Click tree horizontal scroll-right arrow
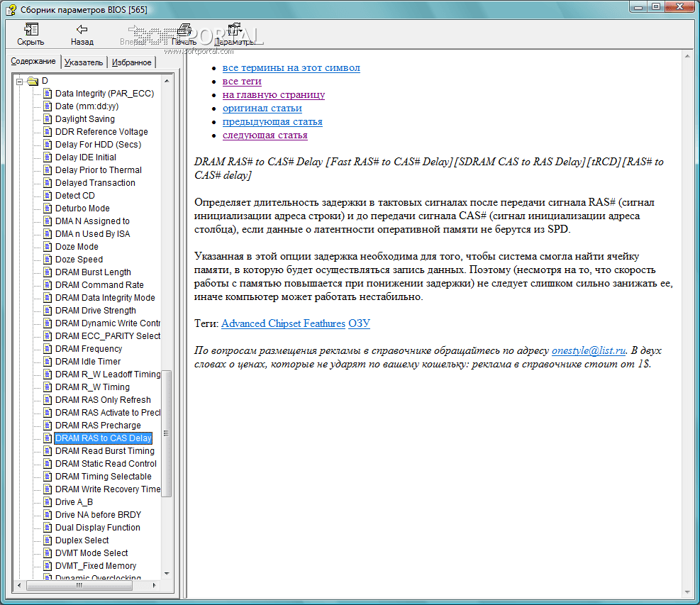700x605 pixels. pos(154,585)
